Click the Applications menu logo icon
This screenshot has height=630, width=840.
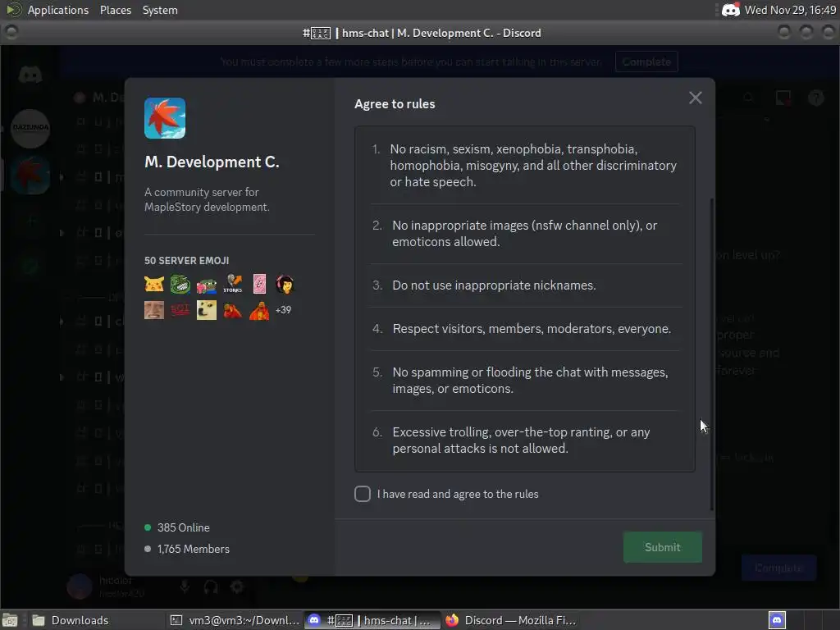(x=13, y=10)
